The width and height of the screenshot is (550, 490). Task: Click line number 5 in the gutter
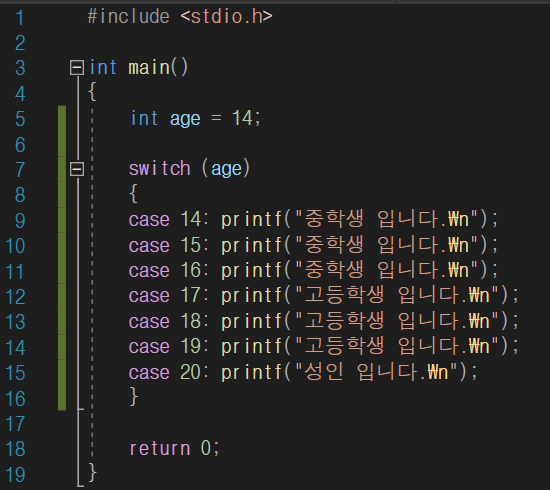point(20,119)
